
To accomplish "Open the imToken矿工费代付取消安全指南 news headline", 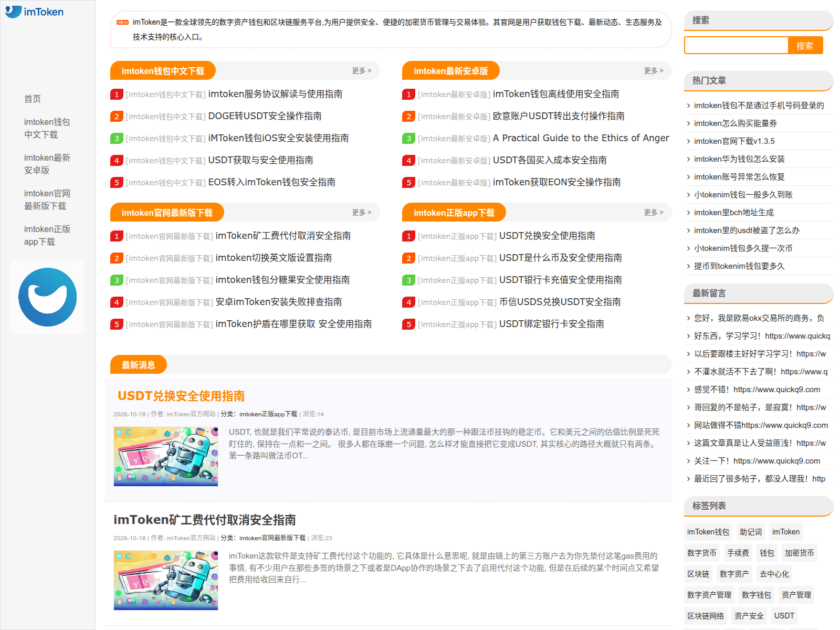I will pos(205,520).
